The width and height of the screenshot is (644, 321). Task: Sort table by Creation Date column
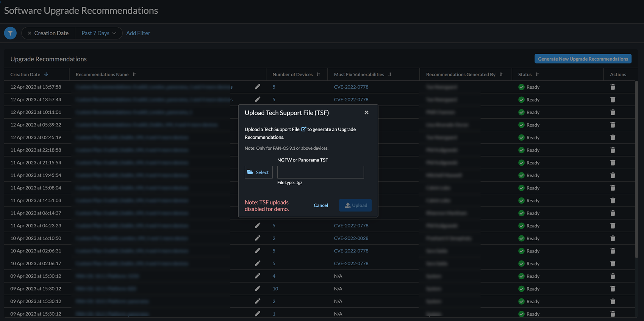pyautogui.click(x=46, y=74)
